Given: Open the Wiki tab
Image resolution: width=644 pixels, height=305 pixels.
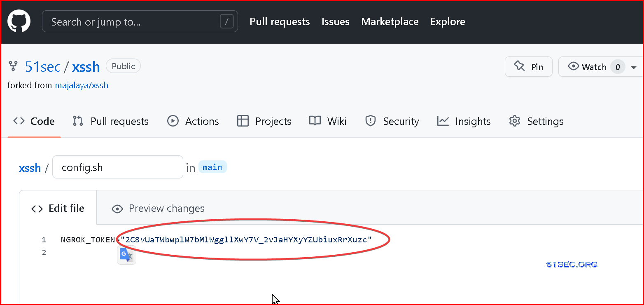Looking at the screenshot, I should 328,121.
